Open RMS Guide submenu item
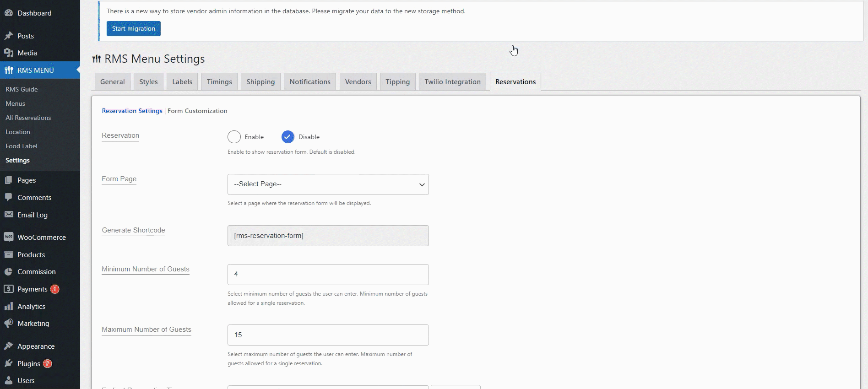This screenshot has width=868, height=389. (22, 89)
